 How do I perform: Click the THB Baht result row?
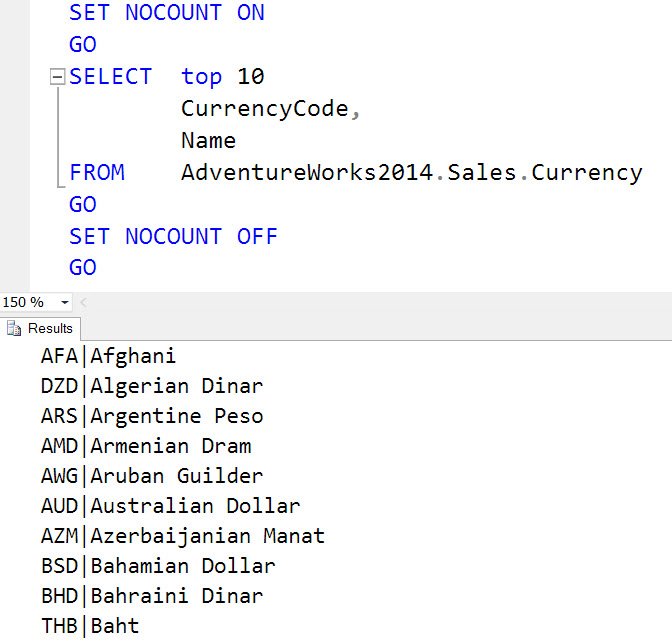click(90, 626)
